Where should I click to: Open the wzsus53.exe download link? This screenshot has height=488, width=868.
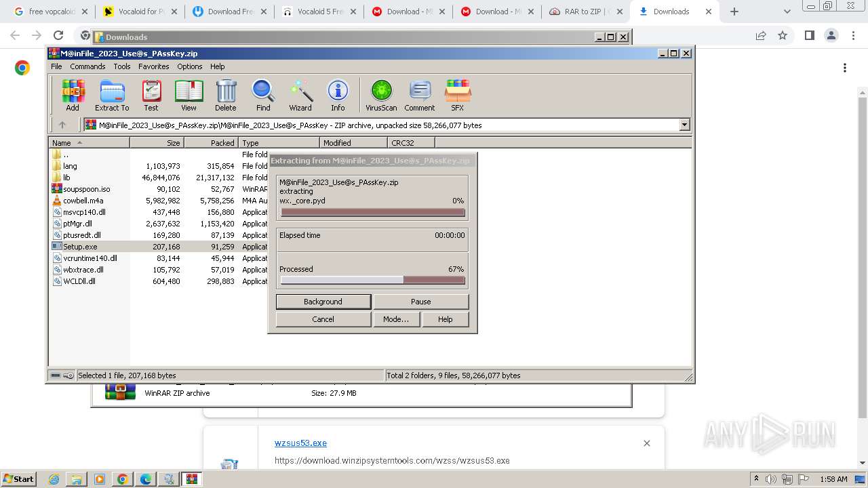[x=300, y=443]
